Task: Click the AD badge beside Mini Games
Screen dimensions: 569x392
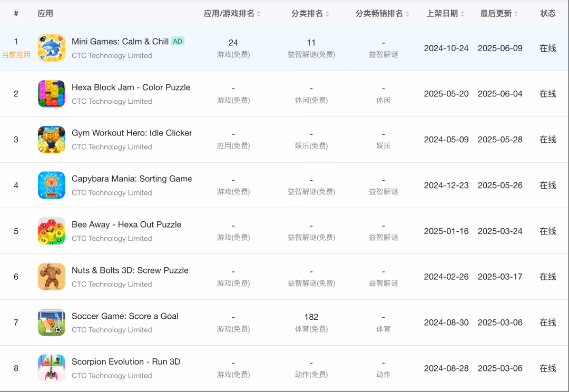Action: 178,42
